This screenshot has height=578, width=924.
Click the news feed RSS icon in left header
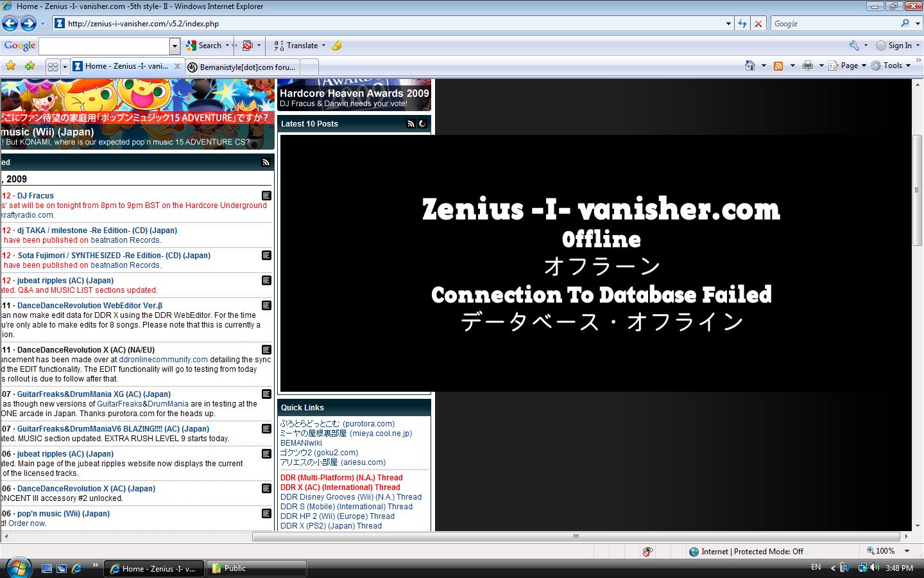[x=266, y=162]
